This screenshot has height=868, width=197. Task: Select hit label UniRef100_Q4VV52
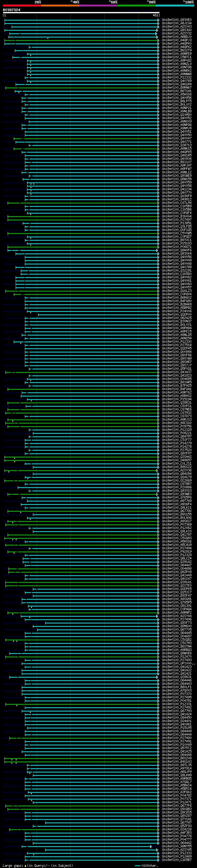(176, 118)
